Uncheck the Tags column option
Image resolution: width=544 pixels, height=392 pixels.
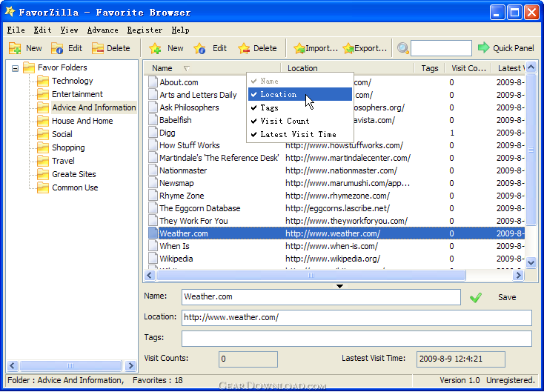[x=300, y=107]
